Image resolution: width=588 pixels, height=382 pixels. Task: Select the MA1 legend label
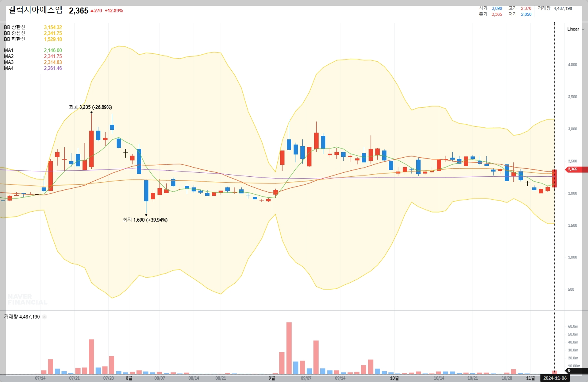pos(9,50)
